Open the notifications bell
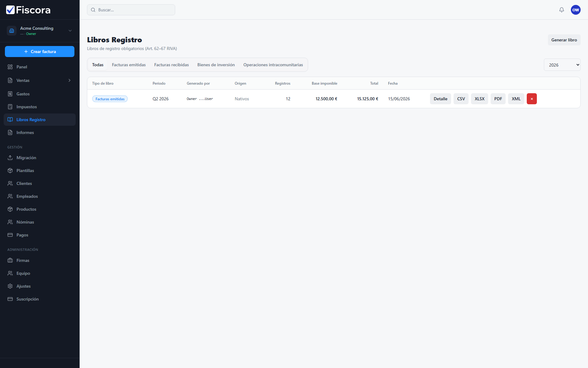 pyautogui.click(x=561, y=10)
